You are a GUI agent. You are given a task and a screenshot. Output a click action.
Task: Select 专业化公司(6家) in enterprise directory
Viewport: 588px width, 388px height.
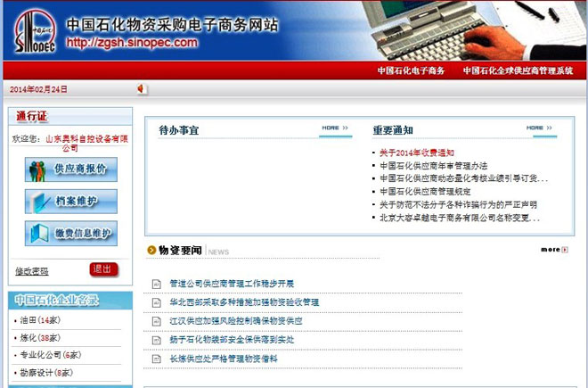pos(50,355)
